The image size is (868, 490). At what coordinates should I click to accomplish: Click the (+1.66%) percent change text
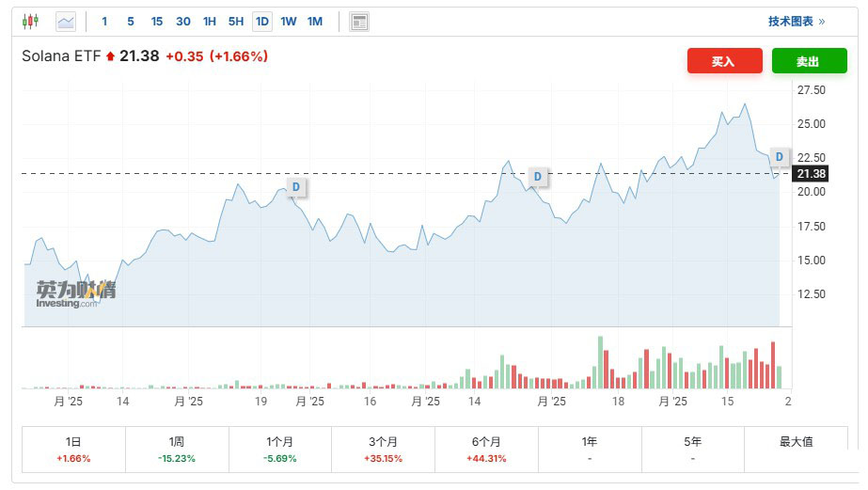point(239,56)
